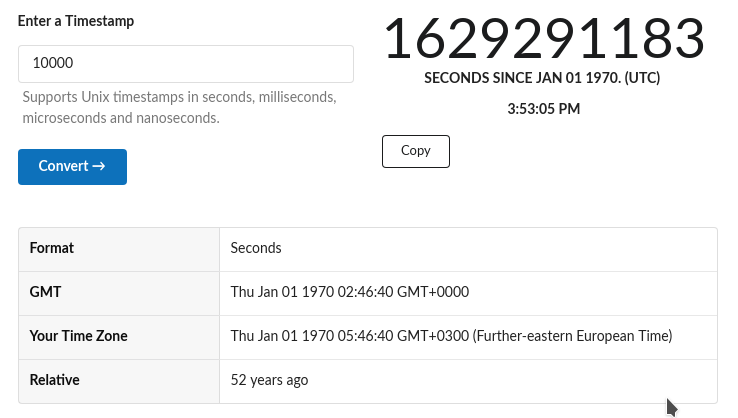Image resolution: width=738 pixels, height=418 pixels.
Task: Click the timestamp input field containing 10000
Action: click(185, 64)
